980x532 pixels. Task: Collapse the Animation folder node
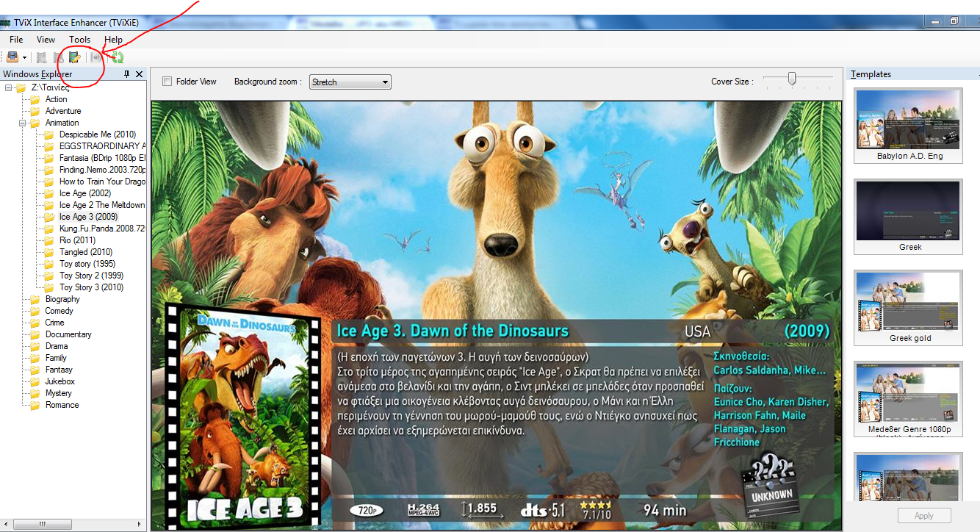(23, 123)
